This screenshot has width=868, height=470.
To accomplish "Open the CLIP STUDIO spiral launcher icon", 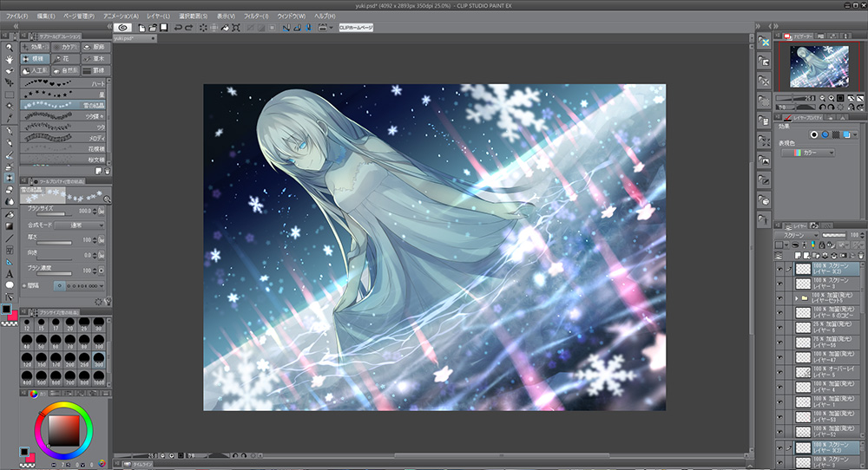I will 123,27.
